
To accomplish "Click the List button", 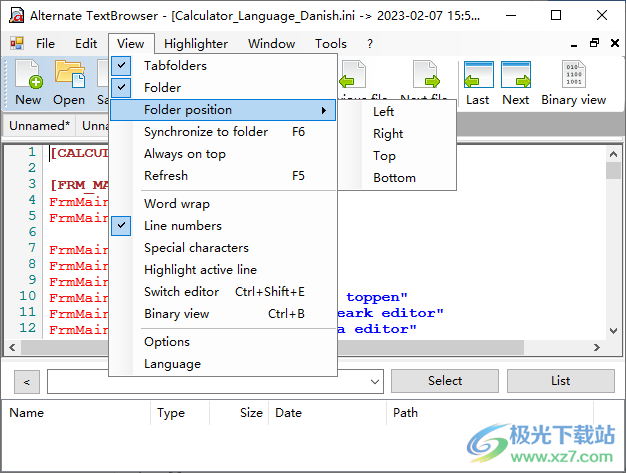I will pyautogui.click(x=561, y=381).
